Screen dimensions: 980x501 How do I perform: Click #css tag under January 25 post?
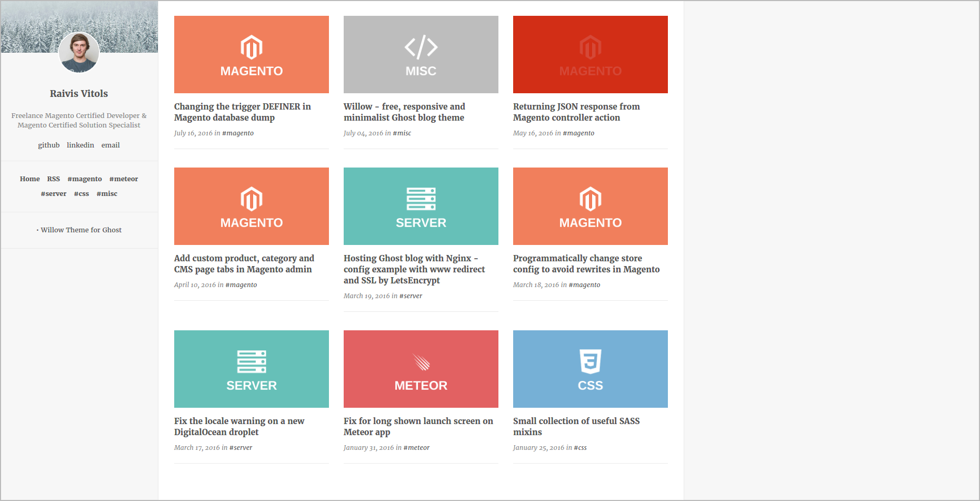tap(580, 448)
